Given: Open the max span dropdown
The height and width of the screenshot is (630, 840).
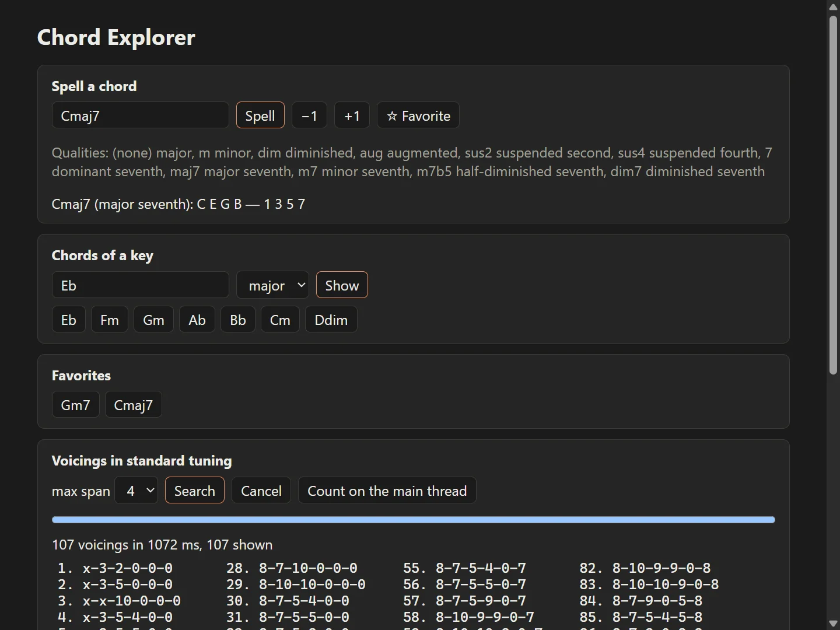Looking at the screenshot, I should tap(136, 491).
